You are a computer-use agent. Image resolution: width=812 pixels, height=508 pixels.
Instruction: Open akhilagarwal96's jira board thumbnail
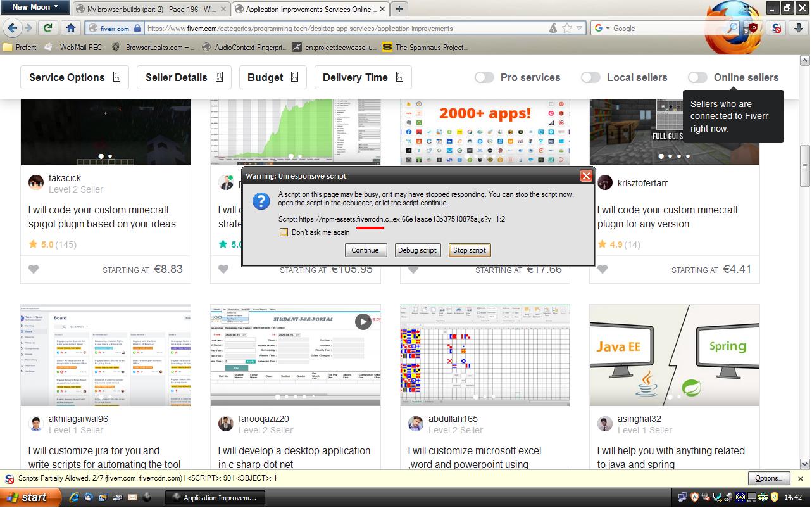click(106, 355)
